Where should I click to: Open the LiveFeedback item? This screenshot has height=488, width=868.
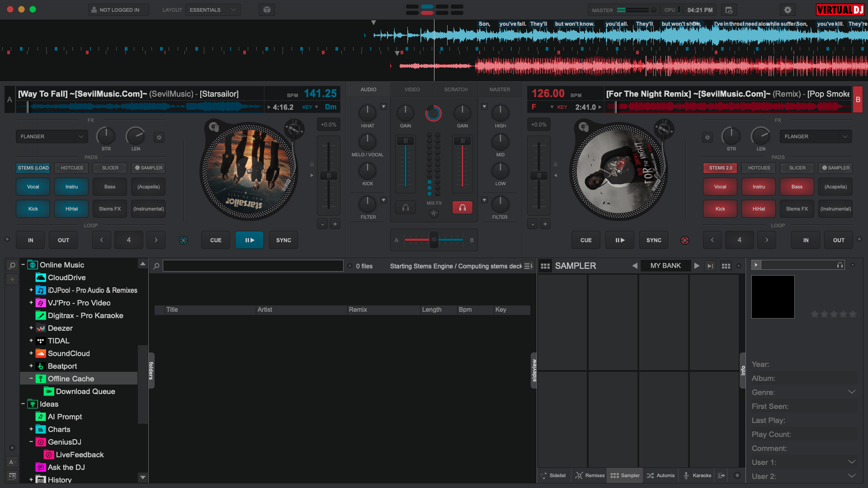click(x=80, y=455)
